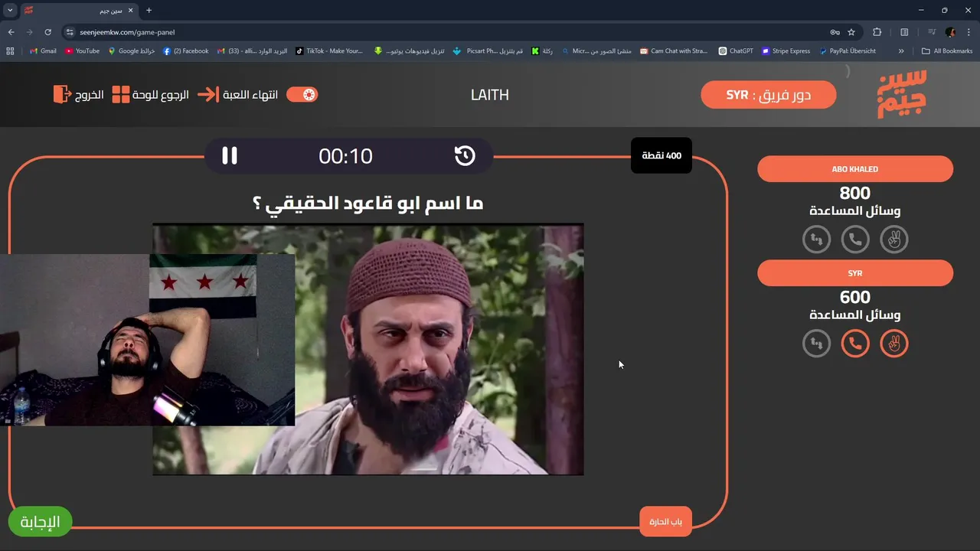Click the SYR team name bar
Viewport: 980px width, 551px height.
(855, 273)
